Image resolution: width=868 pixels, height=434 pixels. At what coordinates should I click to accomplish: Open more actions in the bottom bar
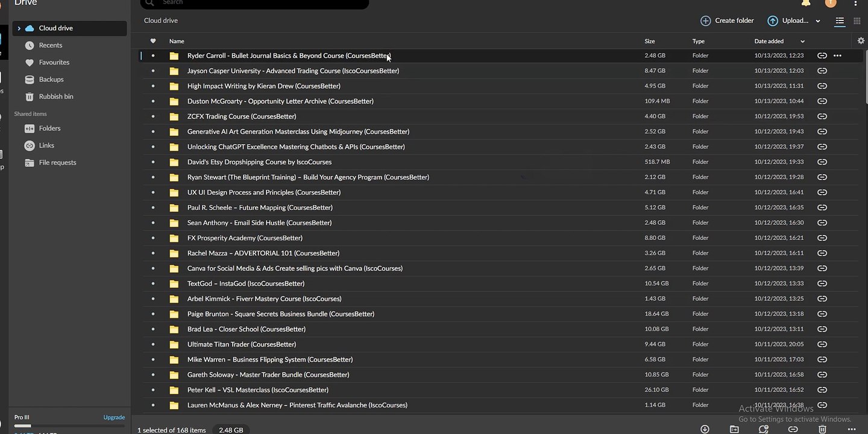pyautogui.click(x=852, y=429)
